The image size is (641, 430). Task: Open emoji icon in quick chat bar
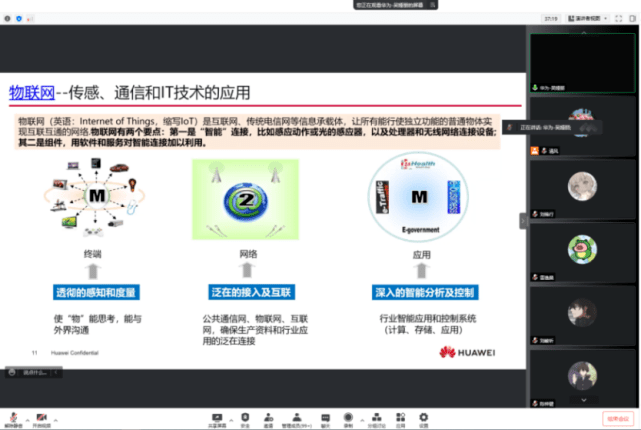[12, 372]
